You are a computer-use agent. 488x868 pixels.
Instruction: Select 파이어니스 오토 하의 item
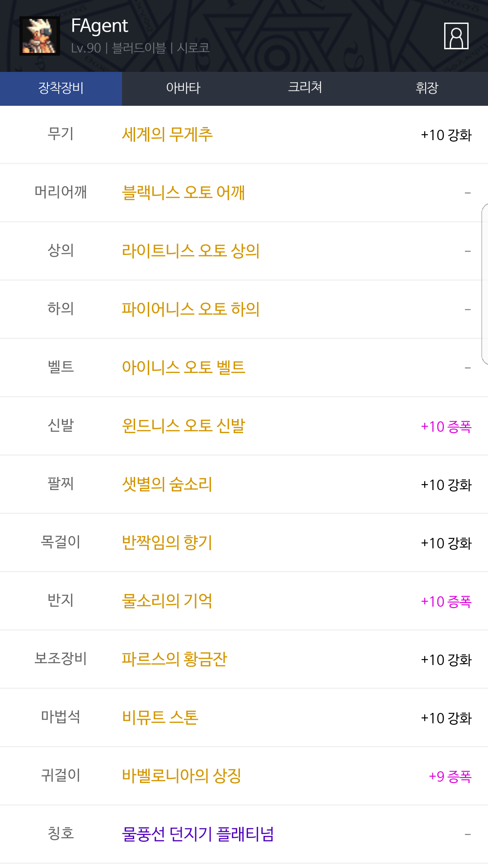(x=190, y=309)
